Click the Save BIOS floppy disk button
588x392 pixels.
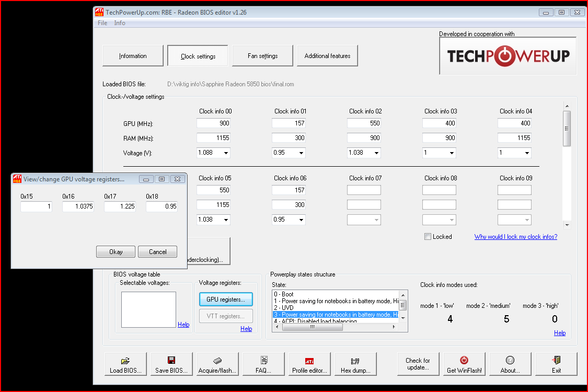[x=171, y=364]
